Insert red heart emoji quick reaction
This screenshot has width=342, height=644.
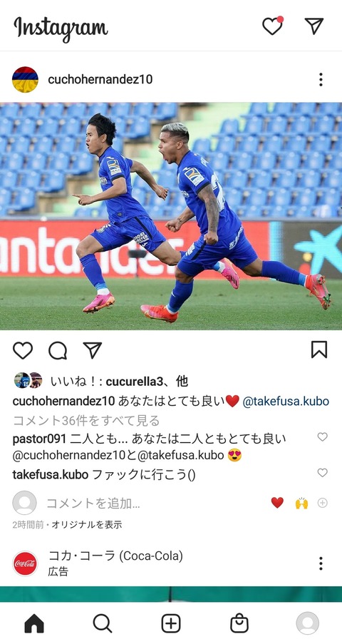point(277,502)
